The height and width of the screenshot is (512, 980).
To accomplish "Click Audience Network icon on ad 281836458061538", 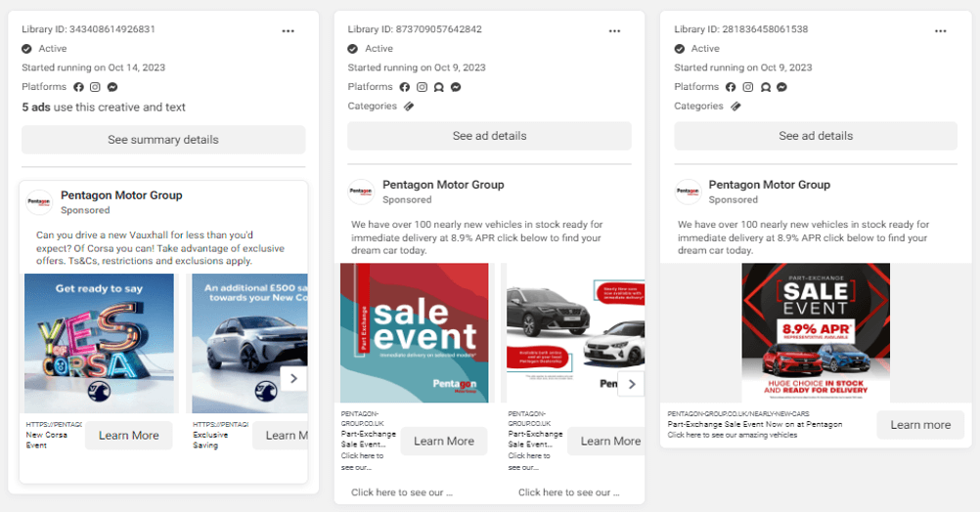I will click(x=765, y=87).
